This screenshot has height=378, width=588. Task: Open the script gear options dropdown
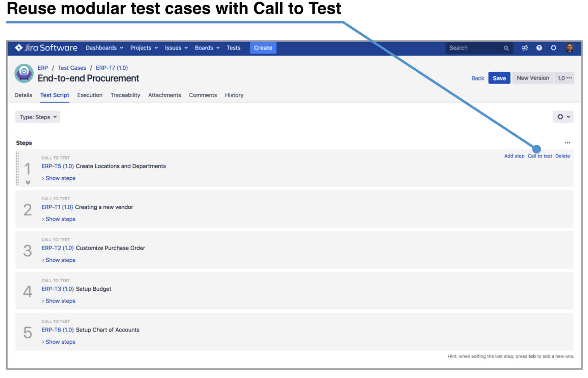(x=563, y=117)
